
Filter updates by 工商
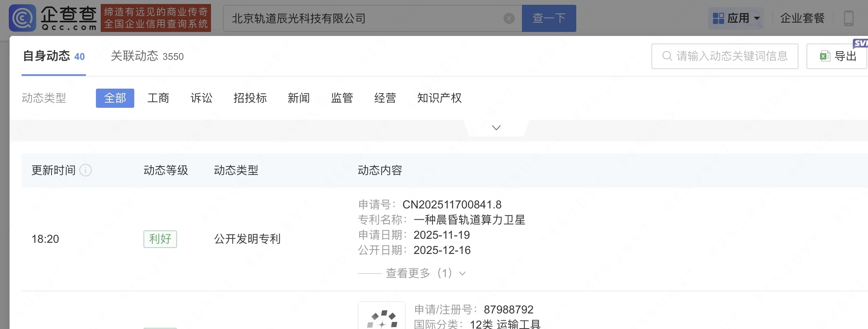tap(158, 98)
